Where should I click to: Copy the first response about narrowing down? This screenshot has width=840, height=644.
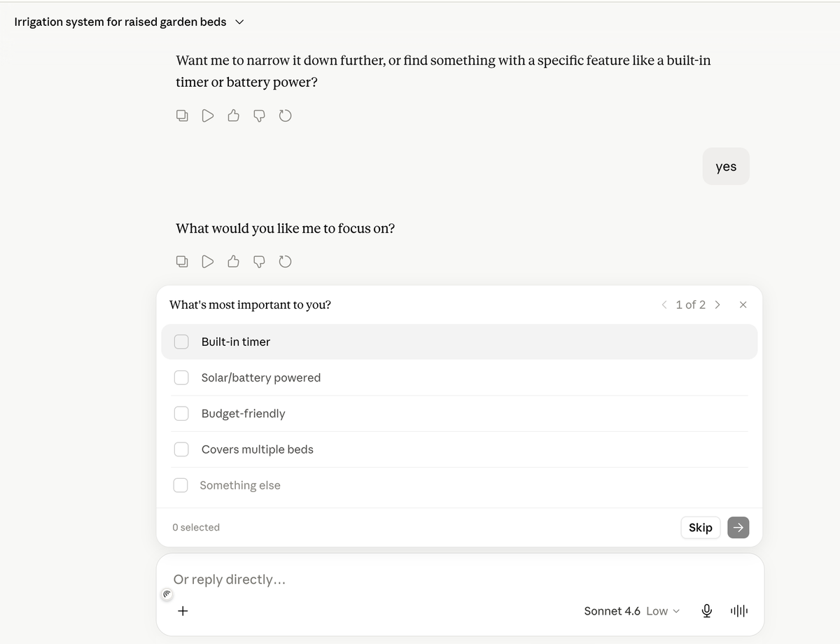click(x=182, y=115)
